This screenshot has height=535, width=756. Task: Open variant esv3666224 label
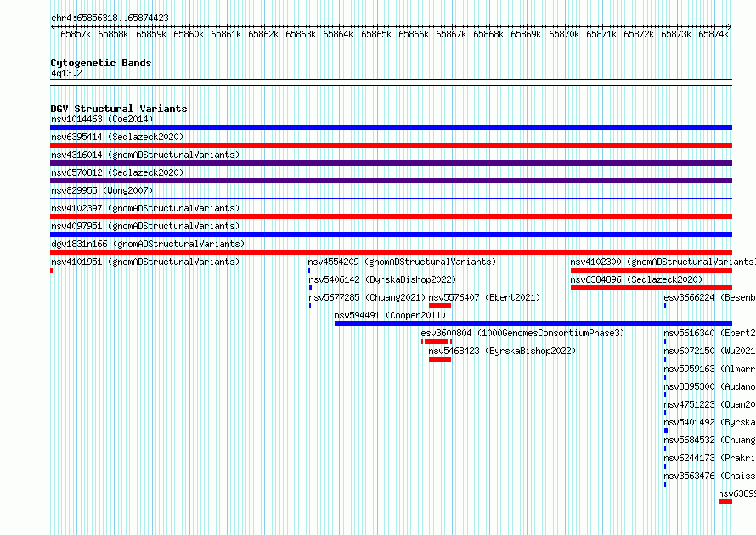click(710, 297)
